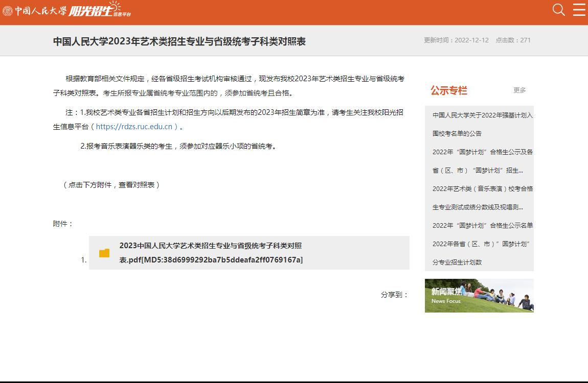Click 更多 next to 公示专栏
The height and width of the screenshot is (383, 588).
[519, 90]
